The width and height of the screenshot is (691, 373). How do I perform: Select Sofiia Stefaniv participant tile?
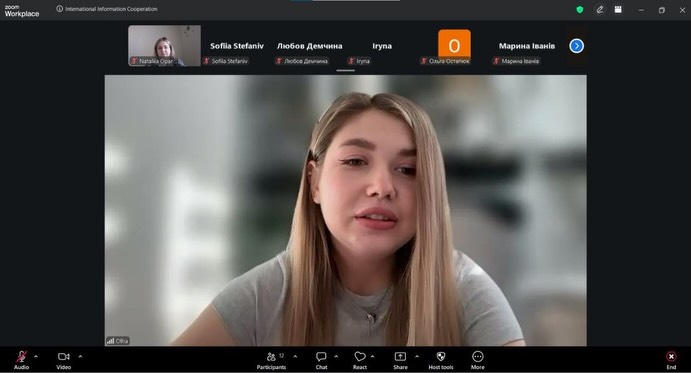(x=237, y=46)
